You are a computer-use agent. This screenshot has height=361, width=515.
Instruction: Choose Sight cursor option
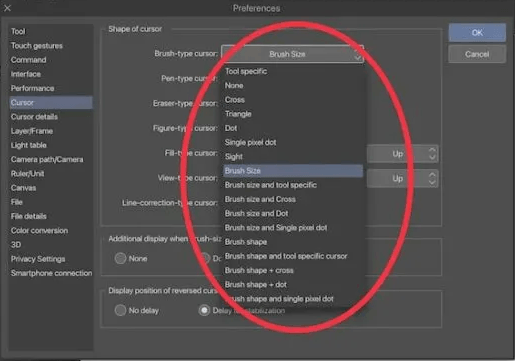pyautogui.click(x=293, y=157)
